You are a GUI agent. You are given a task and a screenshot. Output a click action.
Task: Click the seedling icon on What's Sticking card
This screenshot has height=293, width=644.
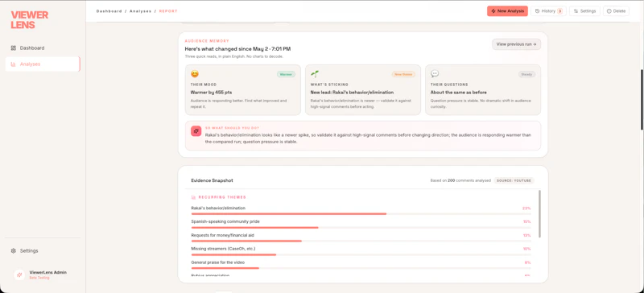pos(315,74)
